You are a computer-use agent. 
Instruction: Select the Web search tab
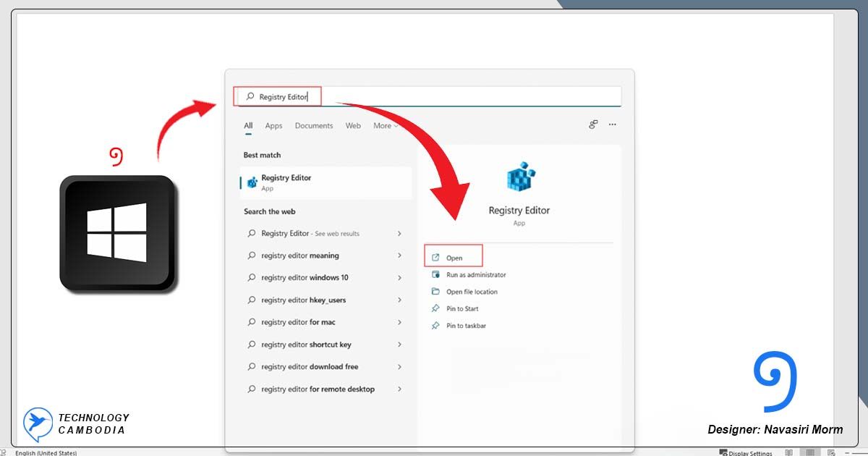click(x=353, y=126)
